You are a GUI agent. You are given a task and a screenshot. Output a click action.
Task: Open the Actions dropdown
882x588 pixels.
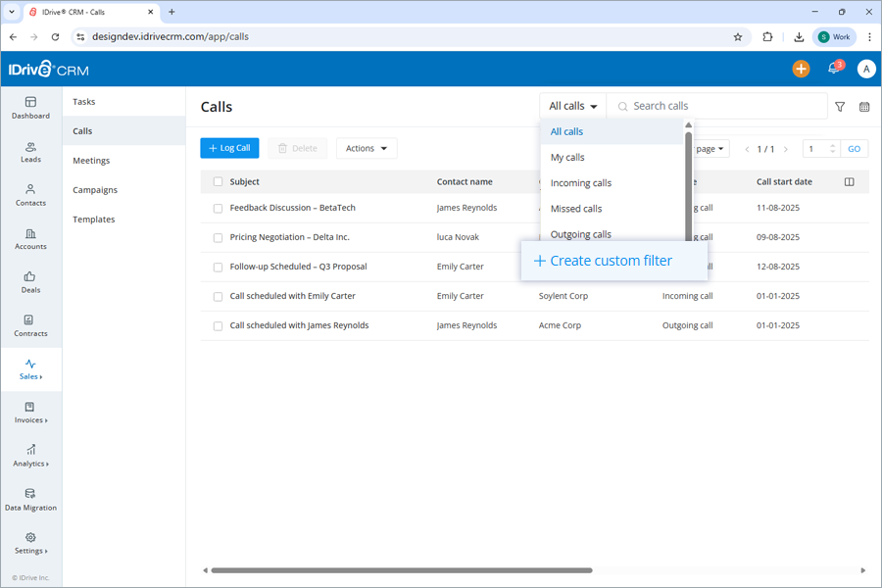pos(366,148)
